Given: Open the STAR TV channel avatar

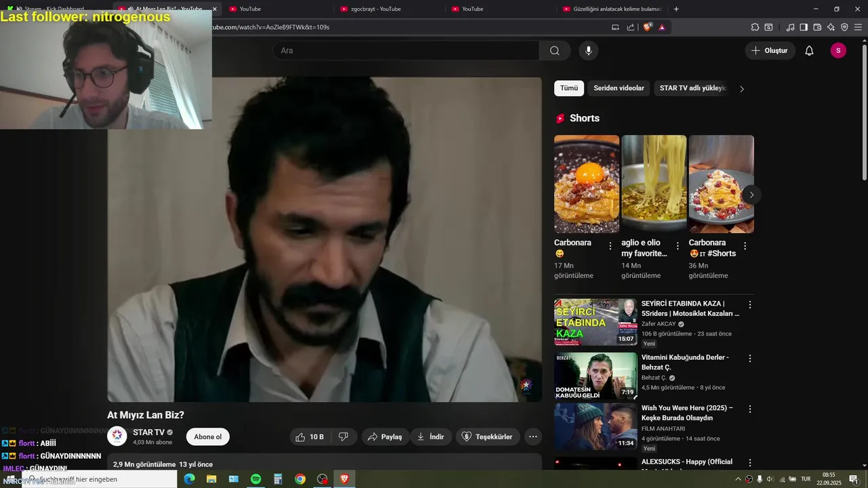Looking at the screenshot, I should tap(117, 436).
